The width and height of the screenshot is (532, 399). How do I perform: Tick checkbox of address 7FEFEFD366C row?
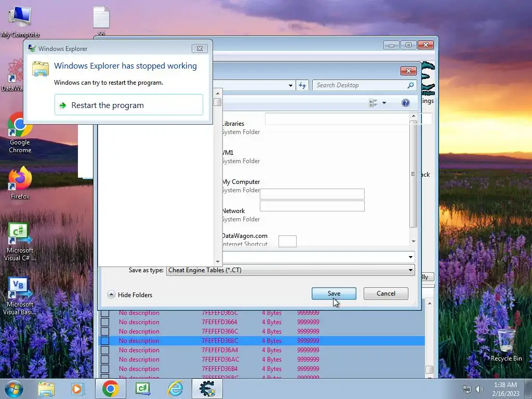point(105,331)
